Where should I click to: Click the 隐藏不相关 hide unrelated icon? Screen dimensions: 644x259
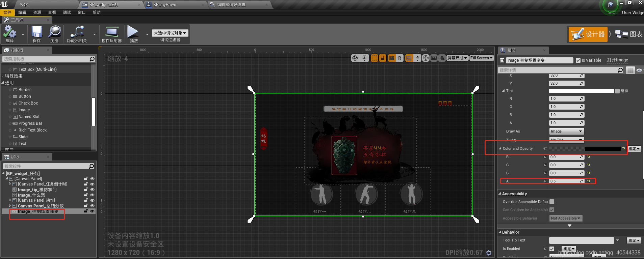[77, 32]
